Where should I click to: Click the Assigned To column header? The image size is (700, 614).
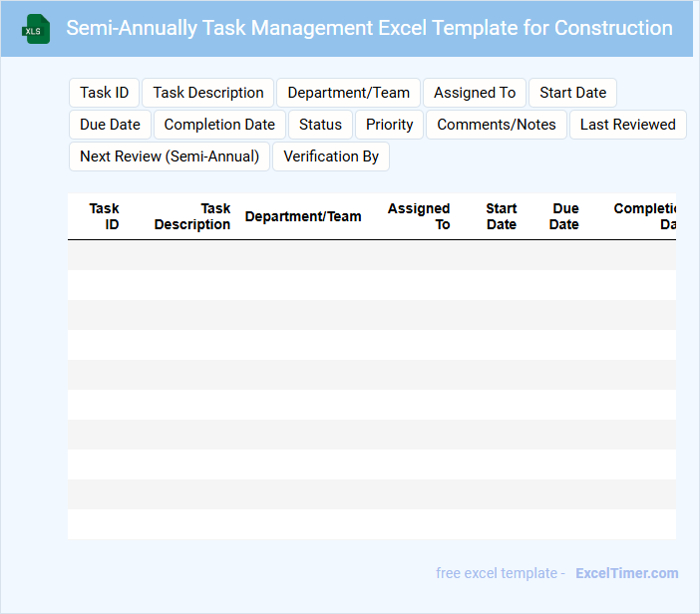coord(420,216)
